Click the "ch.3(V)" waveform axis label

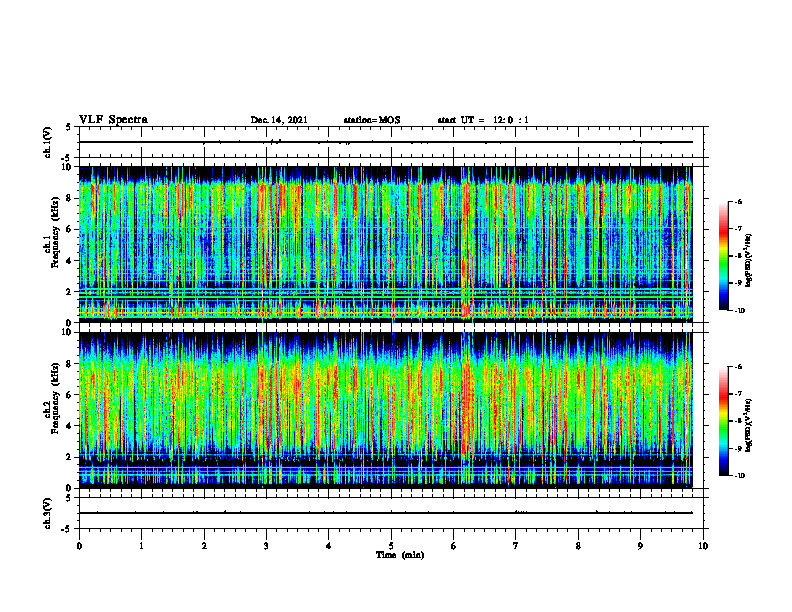click(x=48, y=513)
